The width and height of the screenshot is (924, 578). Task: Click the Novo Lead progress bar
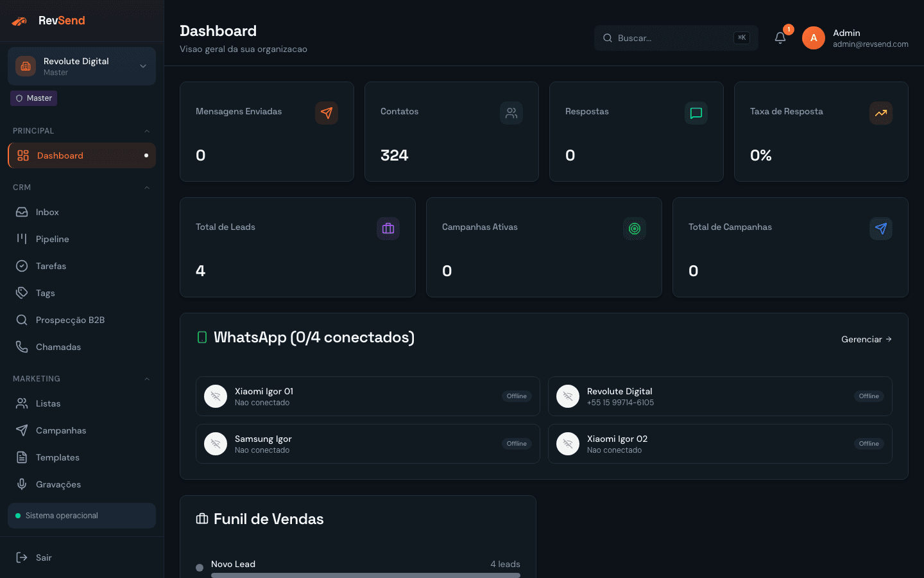[x=366, y=575]
